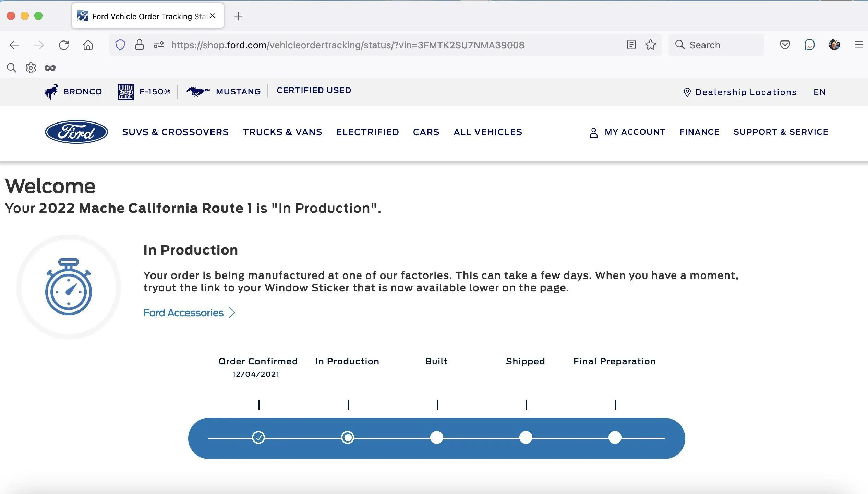Click the Final Preparation progress marker
This screenshot has height=494, width=868.
pyautogui.click(x=615, y=438)
